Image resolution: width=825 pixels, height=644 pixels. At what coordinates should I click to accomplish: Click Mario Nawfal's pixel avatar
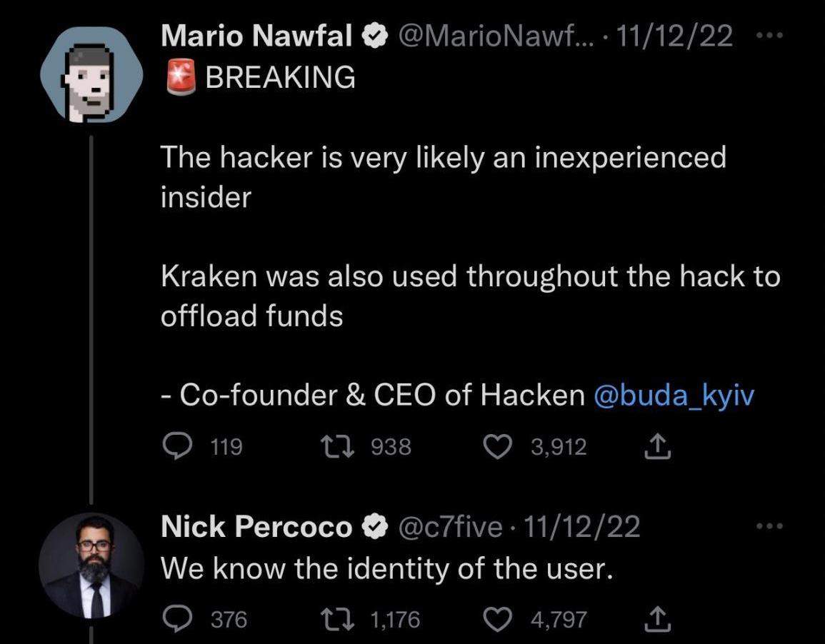click(x=91, y=75)
